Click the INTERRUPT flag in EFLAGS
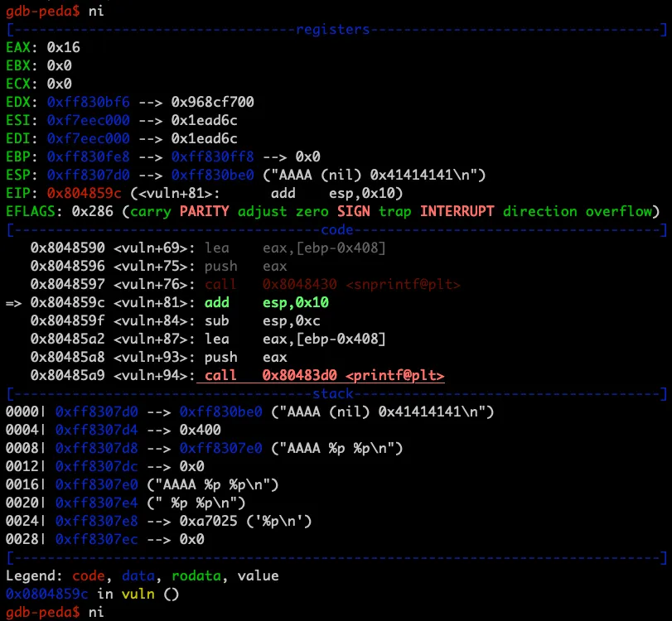This screenshot has height=621, width=672. point(457,212)
